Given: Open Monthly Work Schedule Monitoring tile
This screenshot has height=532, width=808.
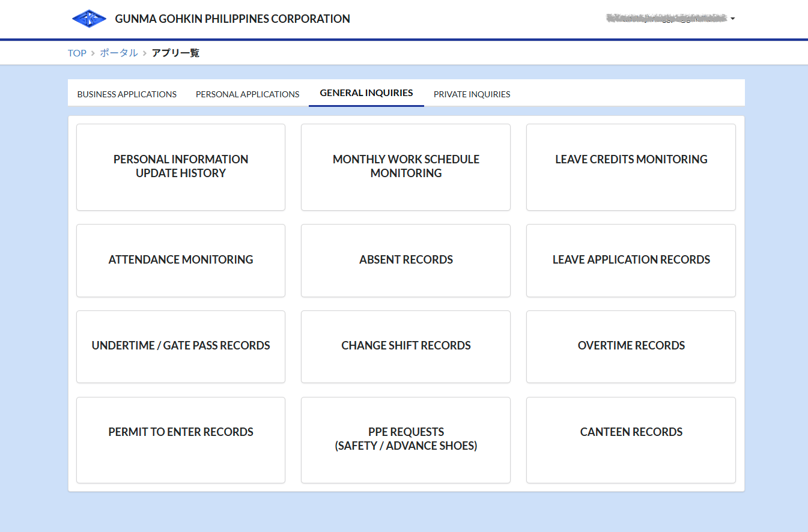Looking at the screenshot, I should (x=406, y=166).
